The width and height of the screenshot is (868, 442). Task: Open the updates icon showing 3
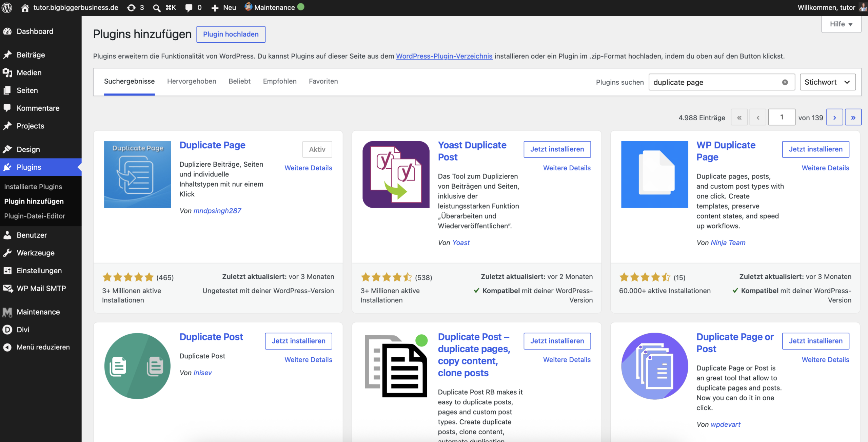(x=135, y=7)
